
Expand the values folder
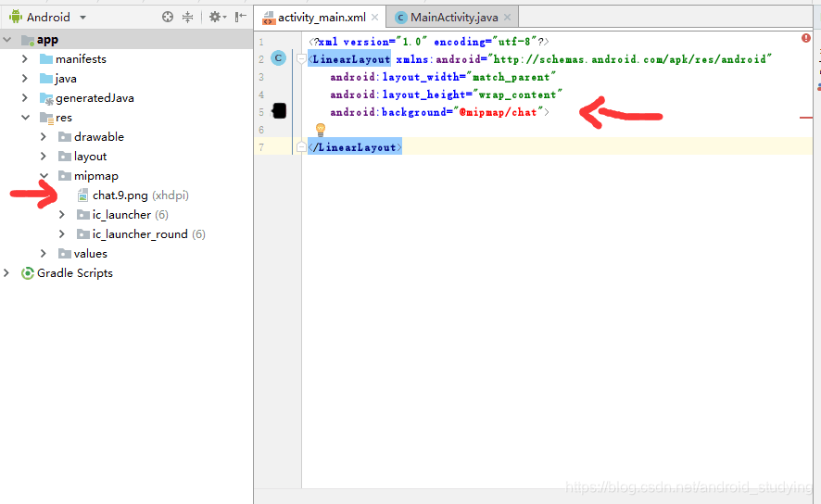click(44, 253)
